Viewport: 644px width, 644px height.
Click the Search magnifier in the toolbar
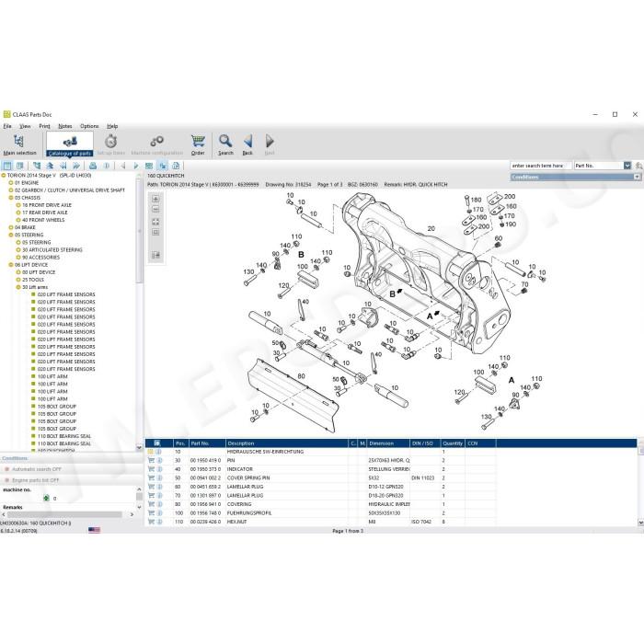click(x=225, y=145)
